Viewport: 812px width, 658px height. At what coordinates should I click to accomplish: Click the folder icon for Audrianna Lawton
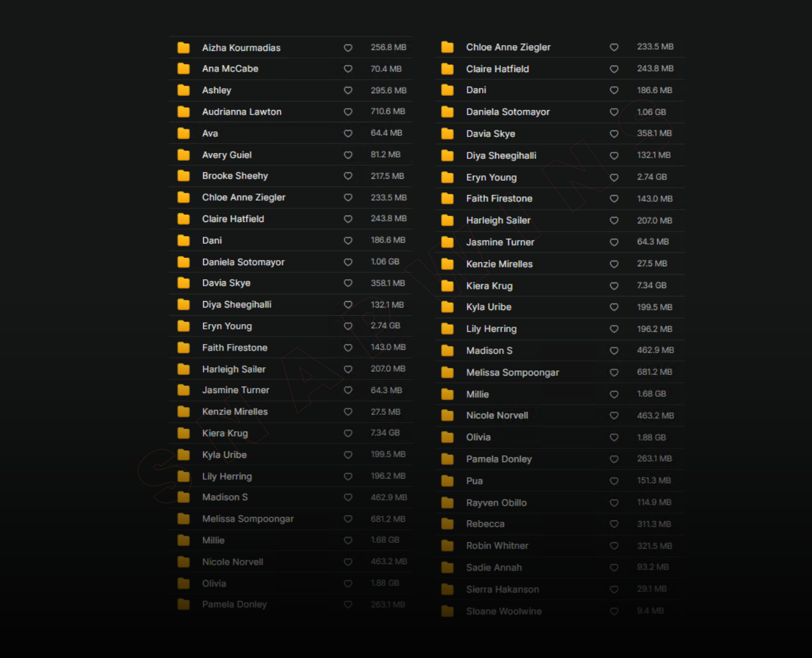(183, 112)
